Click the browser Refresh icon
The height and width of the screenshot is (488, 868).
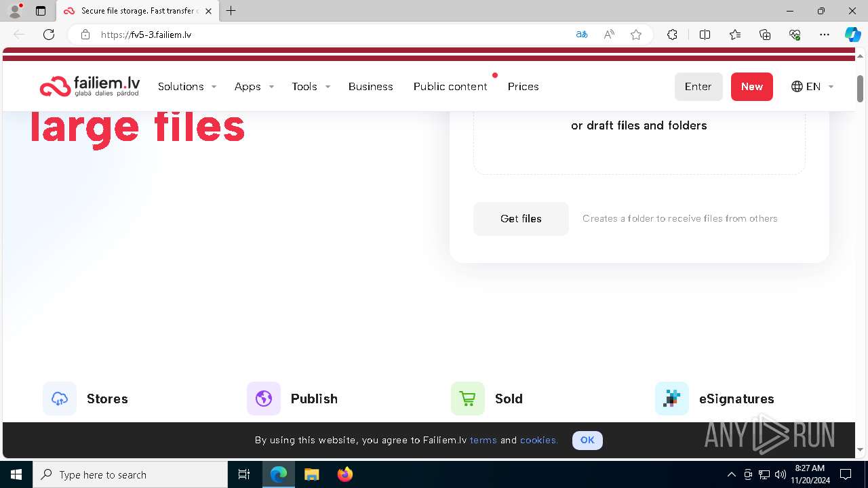click(49, 35)
